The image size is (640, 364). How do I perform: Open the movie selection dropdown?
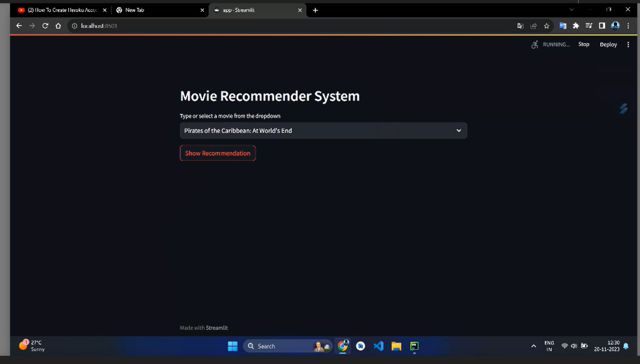[323, 130]
